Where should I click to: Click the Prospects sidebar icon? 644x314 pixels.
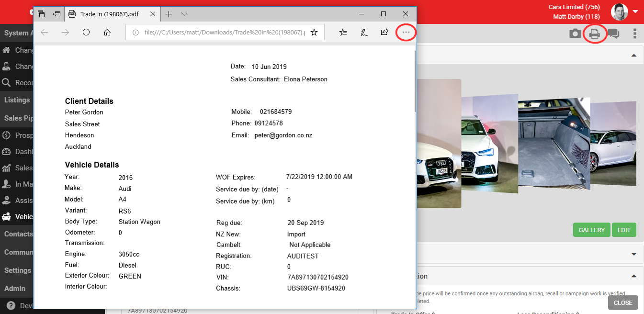[x=6, y=135]
